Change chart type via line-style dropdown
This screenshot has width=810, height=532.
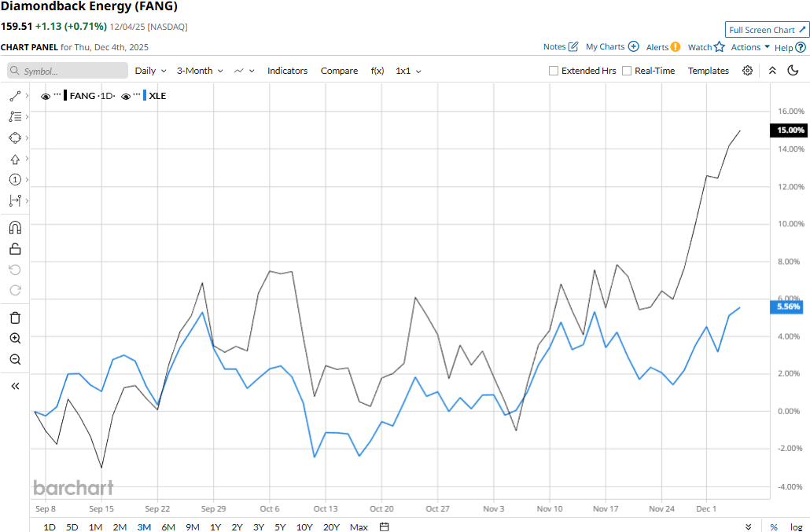(x=245, y=71)
